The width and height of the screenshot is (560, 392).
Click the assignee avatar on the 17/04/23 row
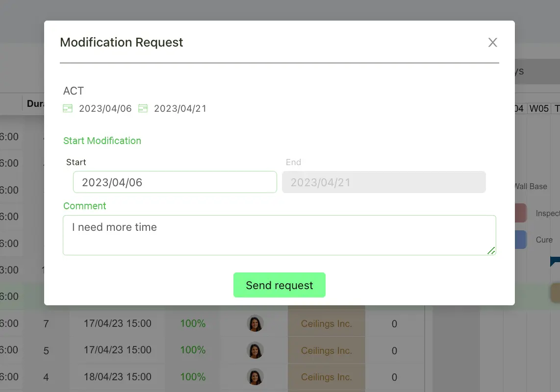(255, 323)
